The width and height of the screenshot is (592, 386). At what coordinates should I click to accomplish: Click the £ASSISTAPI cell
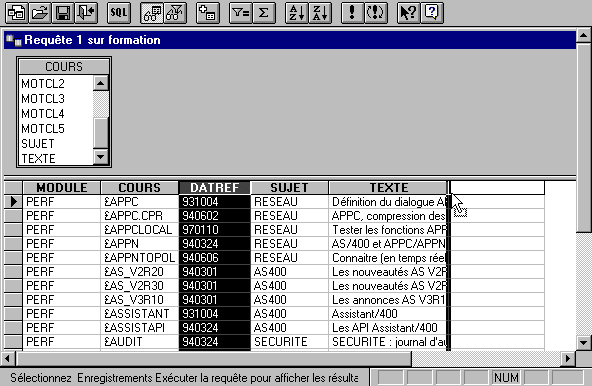tap(139, 327)
